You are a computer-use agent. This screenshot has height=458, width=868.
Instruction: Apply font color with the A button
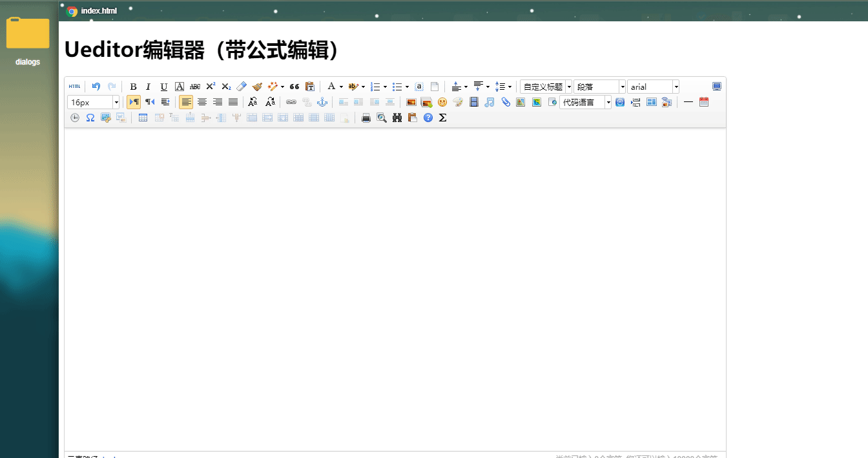(x=331, y=87)
